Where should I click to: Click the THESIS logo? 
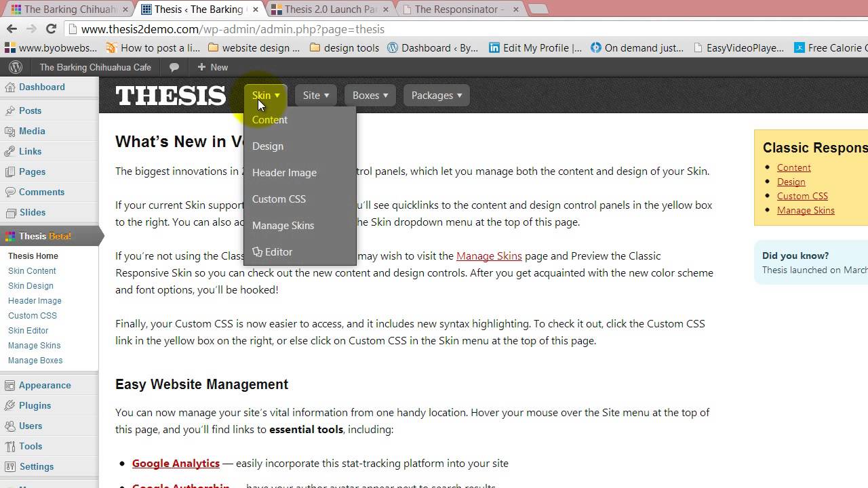170,96
